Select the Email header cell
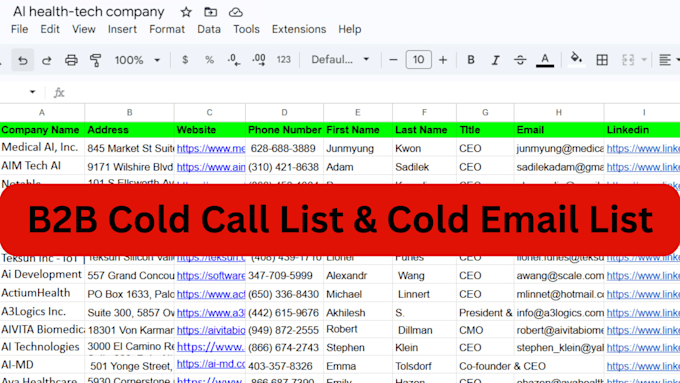The image size is (680, 383). tap(559, 130)
